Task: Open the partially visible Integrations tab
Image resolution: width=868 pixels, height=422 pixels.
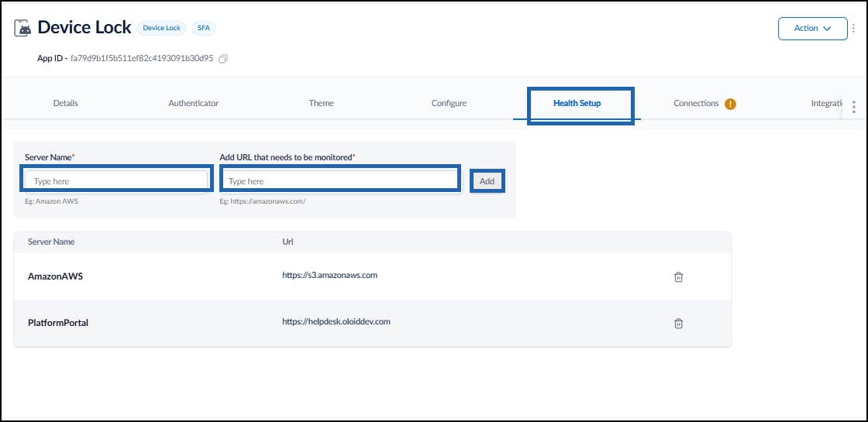Action: pyautogui.click(x=827, y=103)
